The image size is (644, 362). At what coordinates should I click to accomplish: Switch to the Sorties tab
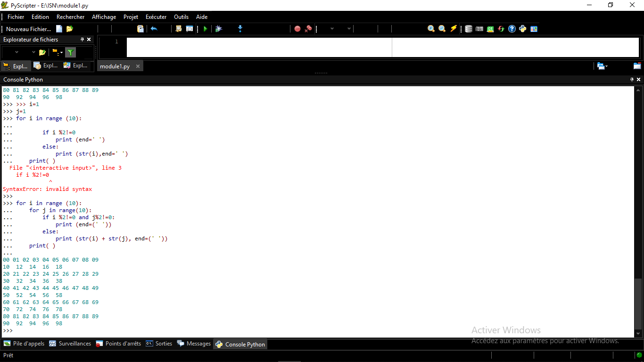[x=159, y=344]
